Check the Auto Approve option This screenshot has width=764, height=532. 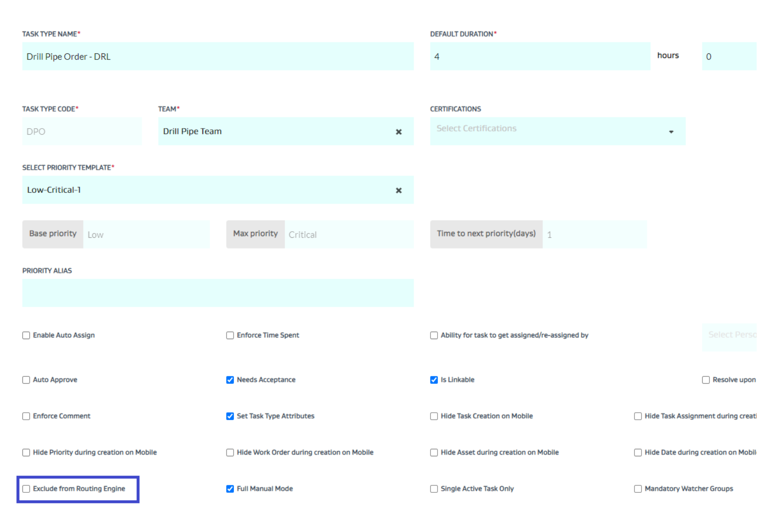point(26,380)
